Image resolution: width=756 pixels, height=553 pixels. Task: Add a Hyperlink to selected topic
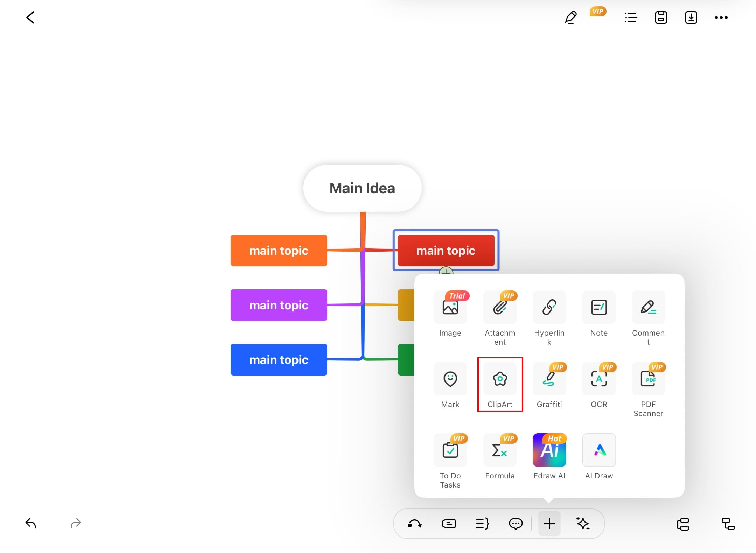tap(549, 308)
